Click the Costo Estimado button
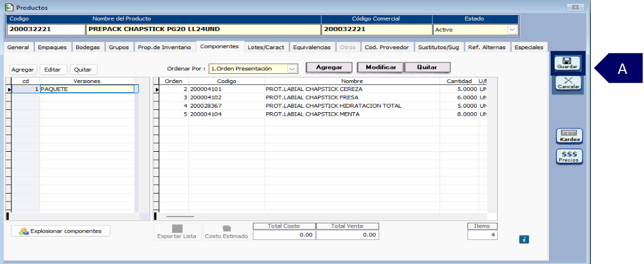Screen dimensions: 644x264 pos(226,232)
